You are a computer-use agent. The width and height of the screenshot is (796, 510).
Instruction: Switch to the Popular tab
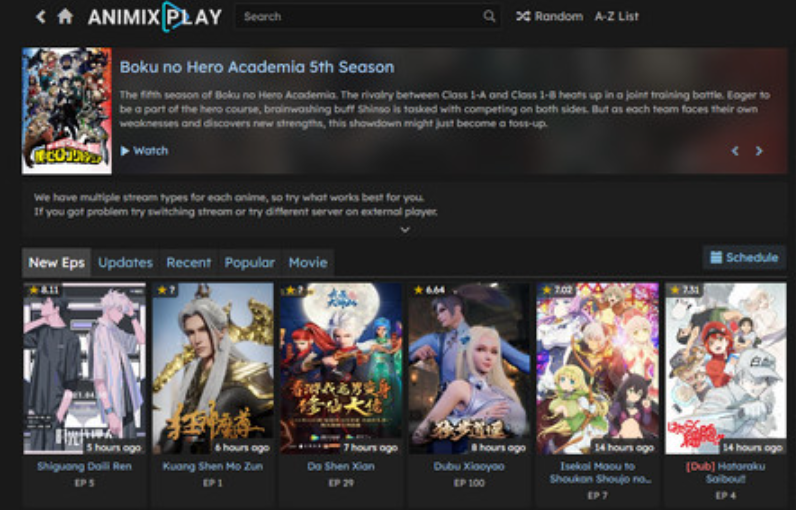coord(250,262)
